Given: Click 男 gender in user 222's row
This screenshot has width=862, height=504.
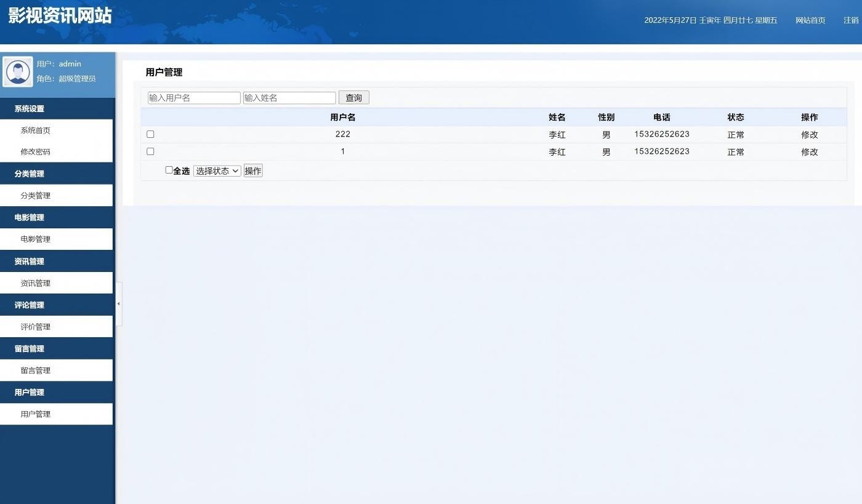Looking at the screenshot, I should [x=606, y=135].
